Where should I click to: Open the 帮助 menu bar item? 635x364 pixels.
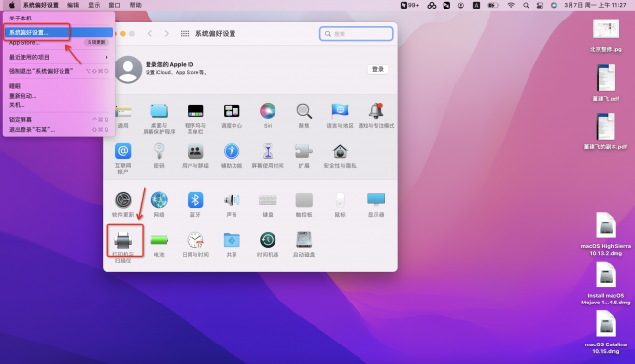click(x=135, y=5)
